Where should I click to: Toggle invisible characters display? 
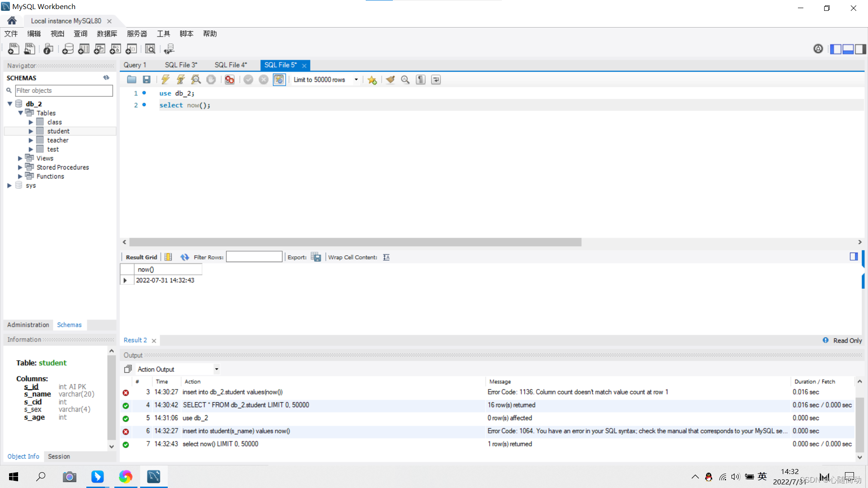point(421,80)
